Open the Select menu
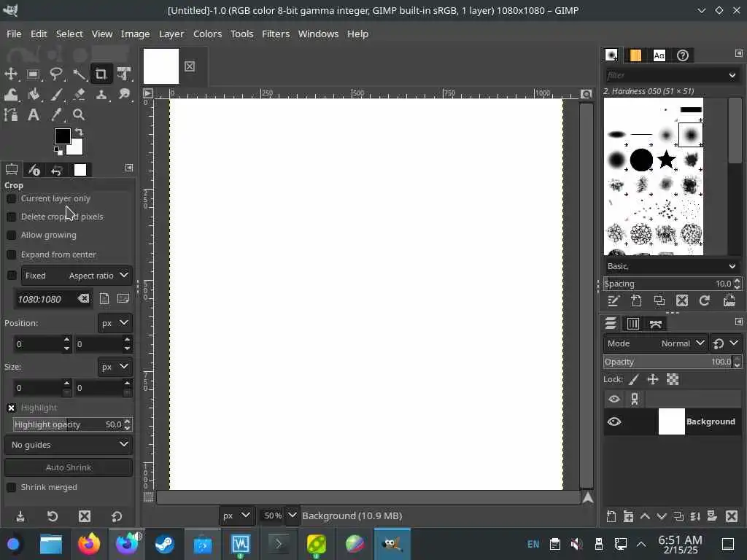This screenshot has height=560, width=747. coord(69,34)
